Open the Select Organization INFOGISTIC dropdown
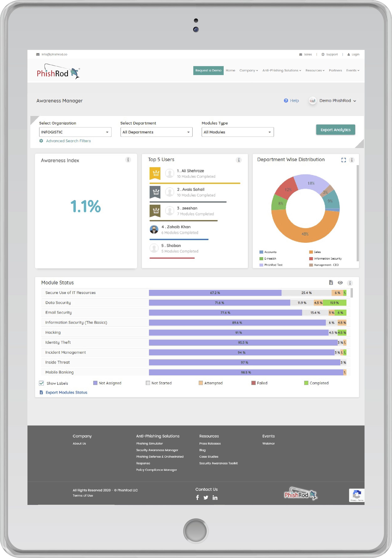The width and height of the screenshot is (392, 558). tap(75, 132)
